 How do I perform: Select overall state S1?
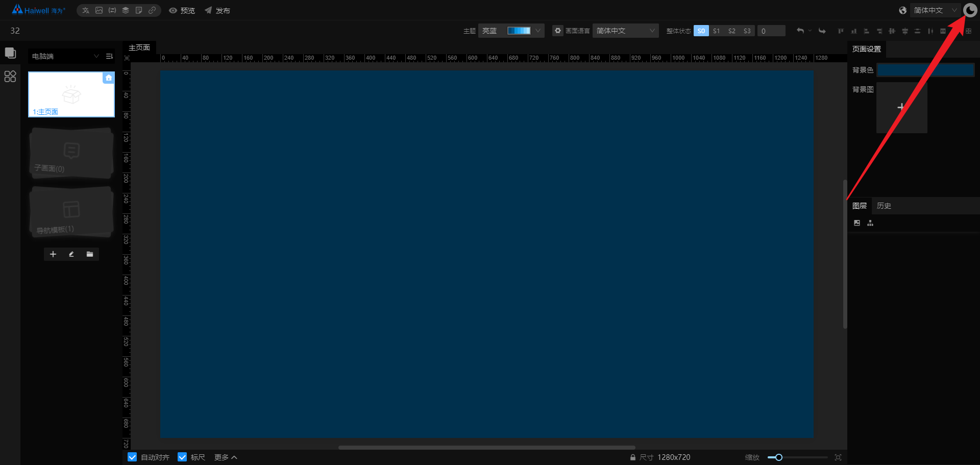717,31
